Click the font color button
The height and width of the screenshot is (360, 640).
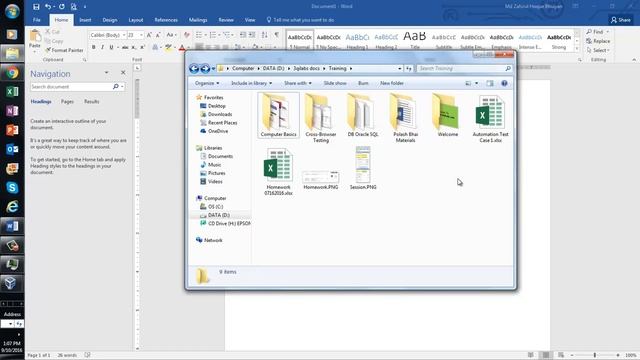[182, 47]
